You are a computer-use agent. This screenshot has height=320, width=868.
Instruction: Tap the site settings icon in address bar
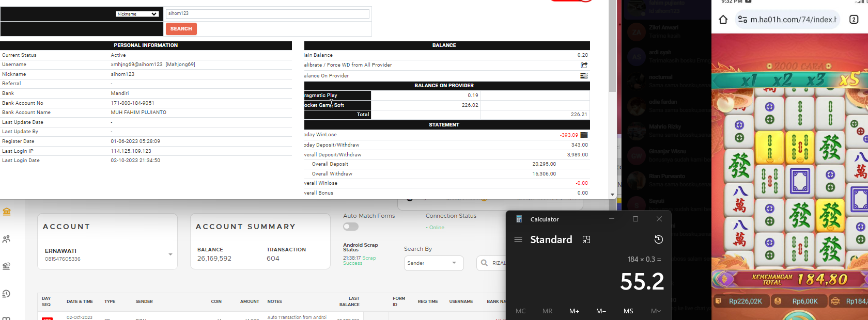click(742, 20)
